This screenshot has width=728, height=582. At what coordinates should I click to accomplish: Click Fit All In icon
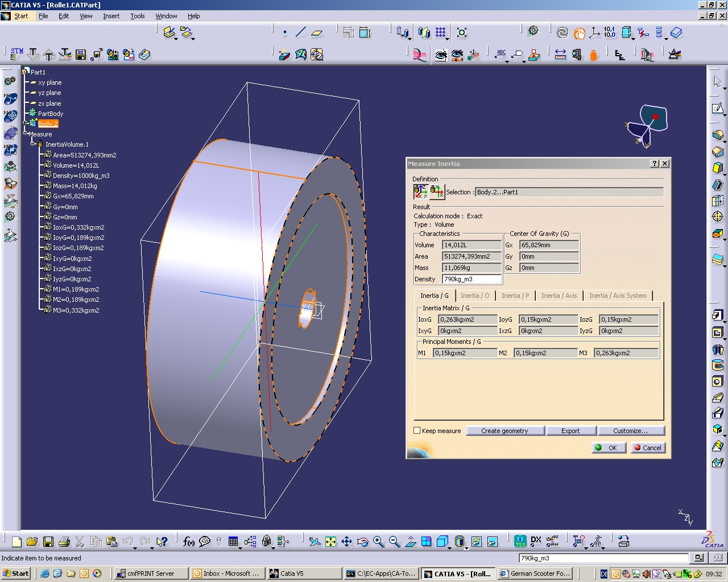click(330, 542)
